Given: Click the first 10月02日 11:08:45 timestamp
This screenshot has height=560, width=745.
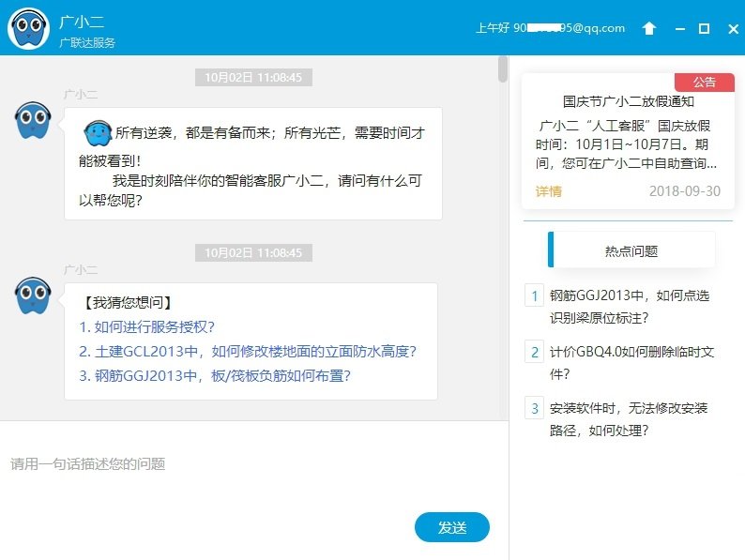Looking at the screenshot, I should click(253, 78).
